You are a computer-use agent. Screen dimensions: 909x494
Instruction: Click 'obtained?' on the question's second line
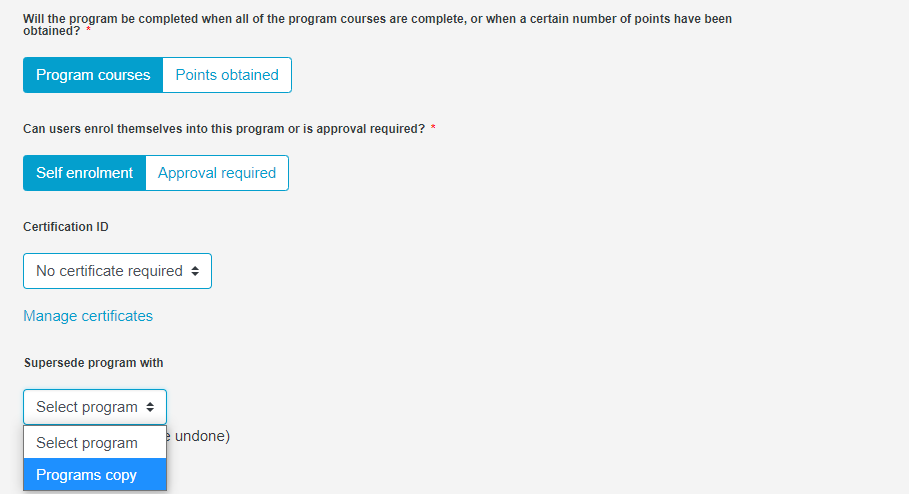(52, 31)
